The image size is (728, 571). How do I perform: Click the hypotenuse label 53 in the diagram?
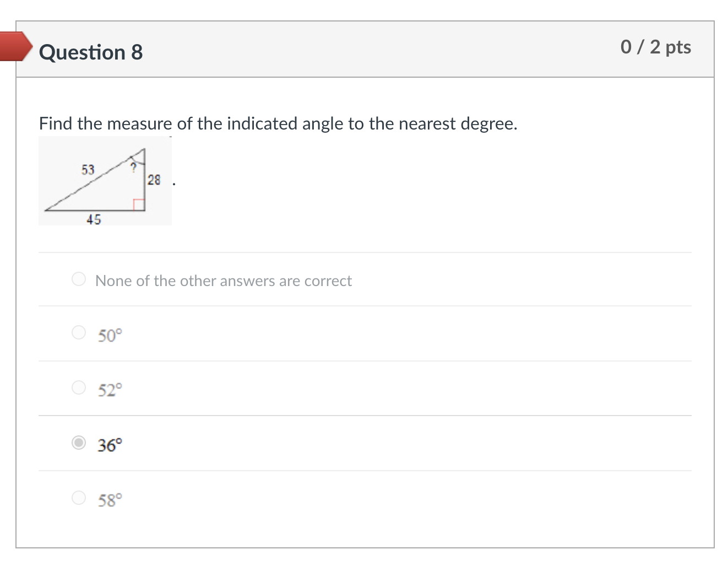(88, 170)
